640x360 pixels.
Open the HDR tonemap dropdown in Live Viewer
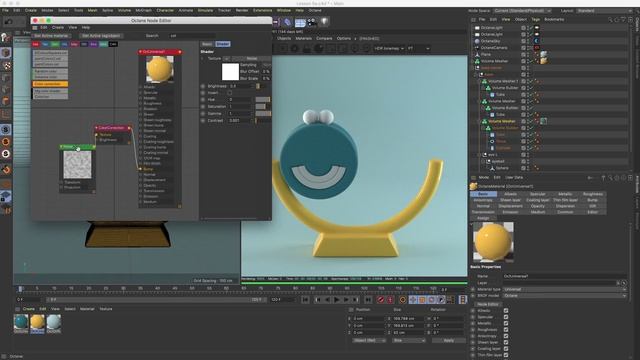pyautogui.click(x=389, y=49)
